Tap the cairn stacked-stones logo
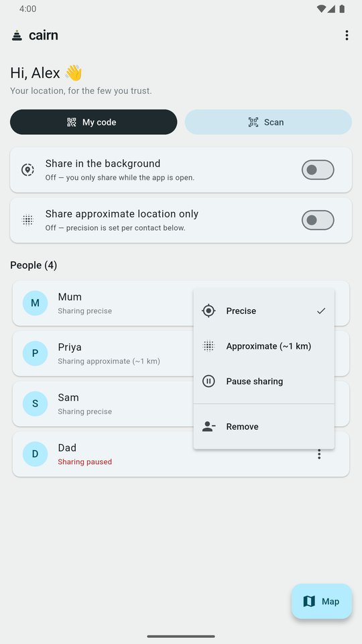 17,36
